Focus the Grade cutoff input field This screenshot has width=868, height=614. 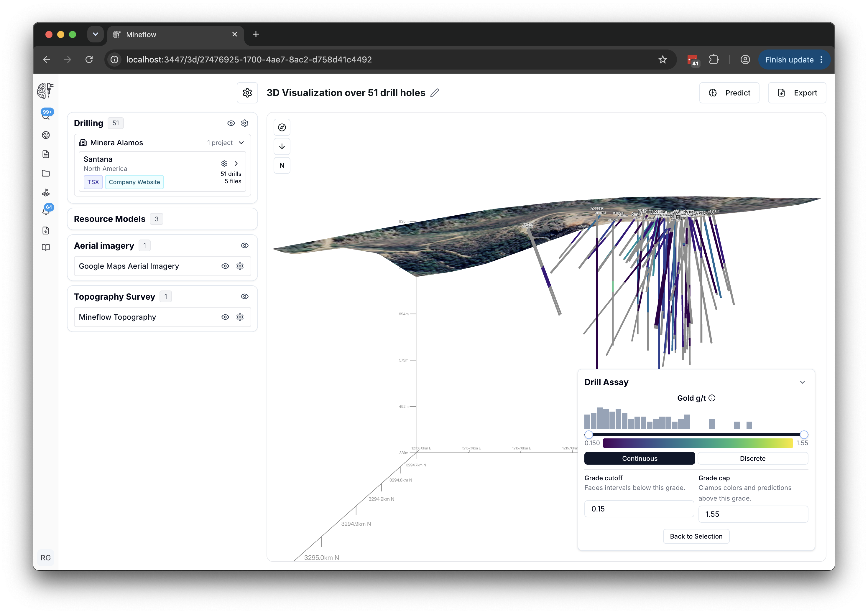click(639, 509)
